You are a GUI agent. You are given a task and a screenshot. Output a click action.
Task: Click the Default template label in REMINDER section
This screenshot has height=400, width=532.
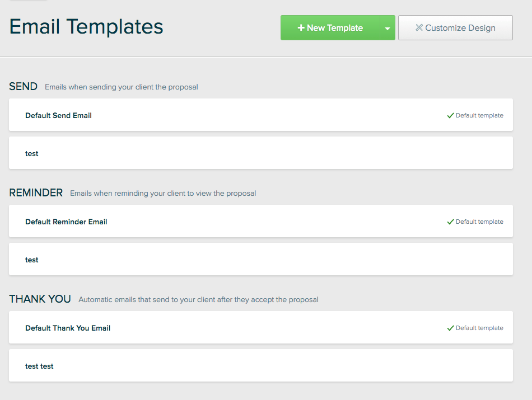tap(479, 222)
